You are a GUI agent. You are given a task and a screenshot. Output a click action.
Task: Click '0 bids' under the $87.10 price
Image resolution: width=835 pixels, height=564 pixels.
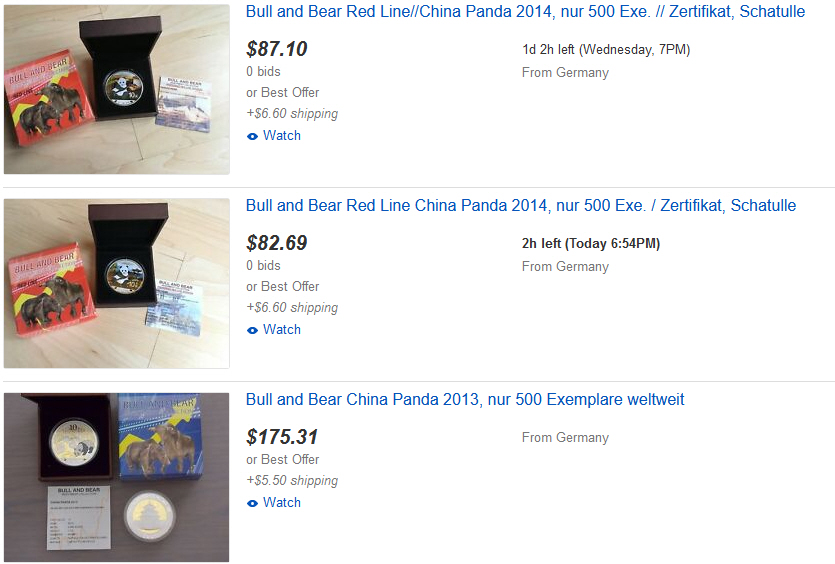[x=263, y=72]
